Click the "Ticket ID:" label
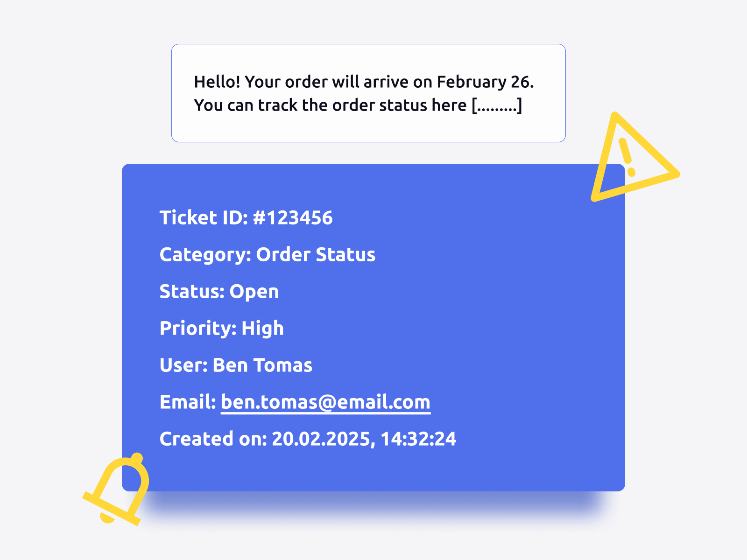The height and width of the screenshot is (560, 747). [x=204, y=218]
